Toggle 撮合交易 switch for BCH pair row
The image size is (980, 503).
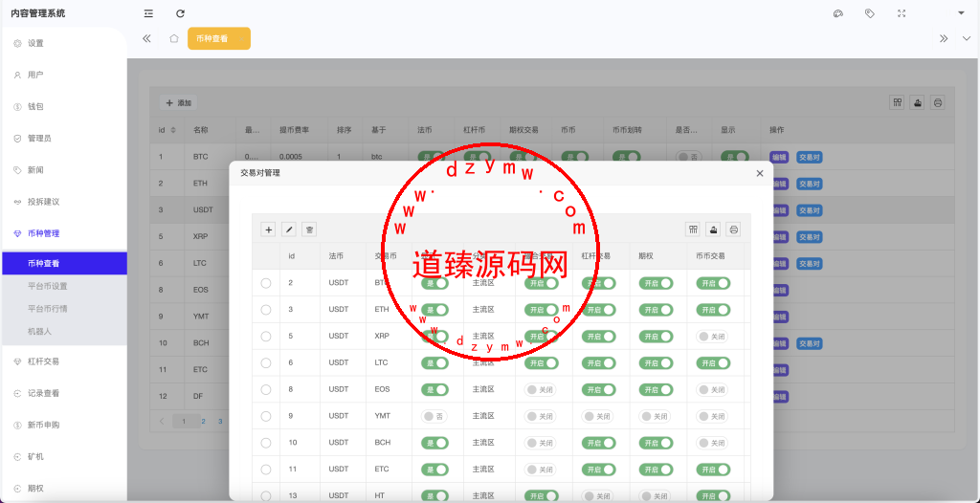click(540, 443)
